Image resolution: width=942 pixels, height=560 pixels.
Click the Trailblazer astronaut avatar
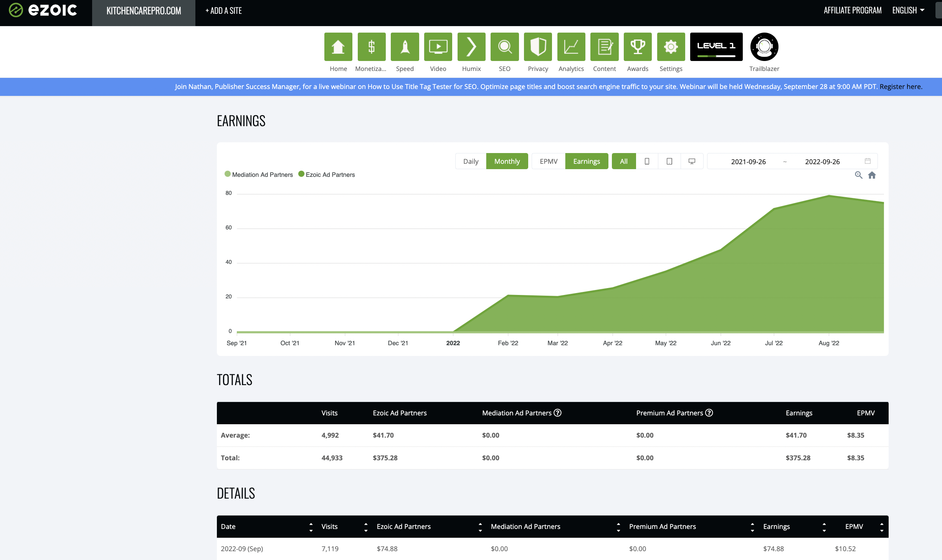(764, 47)
